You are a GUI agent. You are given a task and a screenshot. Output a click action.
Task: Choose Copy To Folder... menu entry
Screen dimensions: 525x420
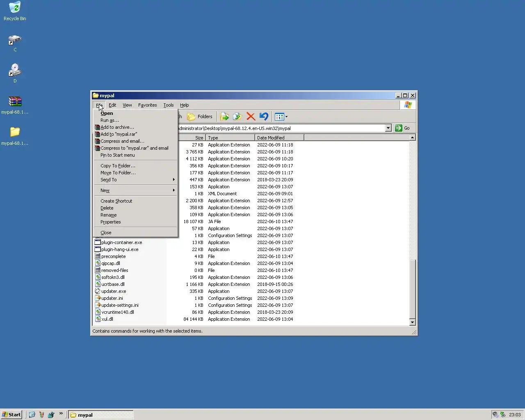135,166
